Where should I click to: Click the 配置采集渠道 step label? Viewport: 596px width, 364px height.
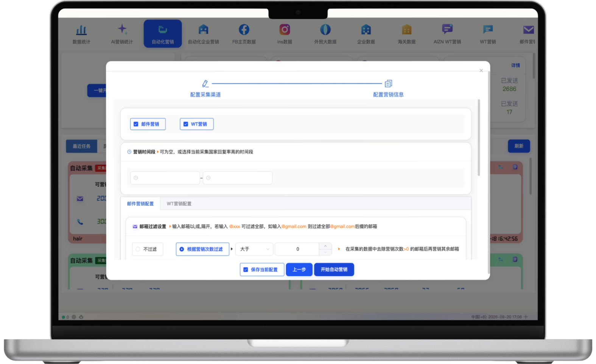pyautogui.click(x=205, y=95)
